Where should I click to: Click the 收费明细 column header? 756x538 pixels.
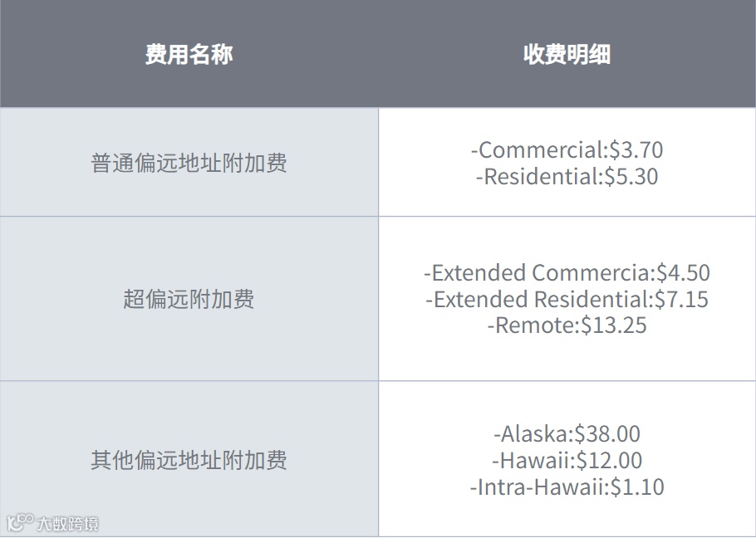point(567,54)
